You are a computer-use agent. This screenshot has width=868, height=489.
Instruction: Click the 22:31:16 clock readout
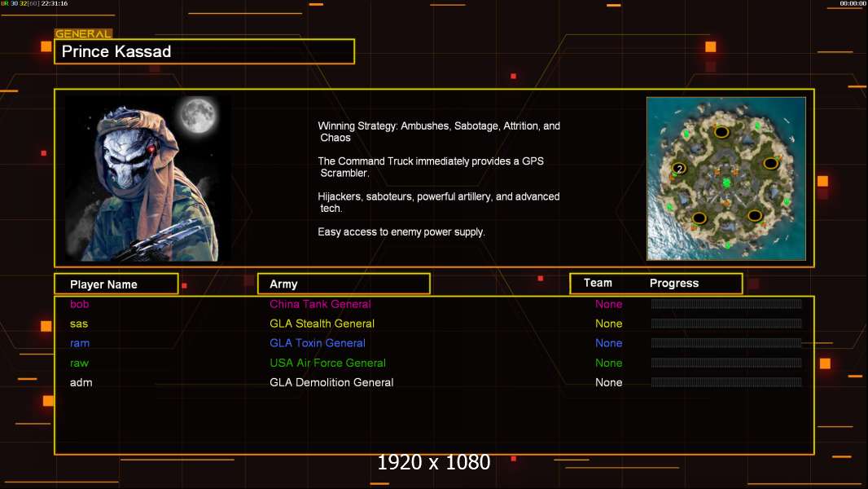tap(55, 3)
